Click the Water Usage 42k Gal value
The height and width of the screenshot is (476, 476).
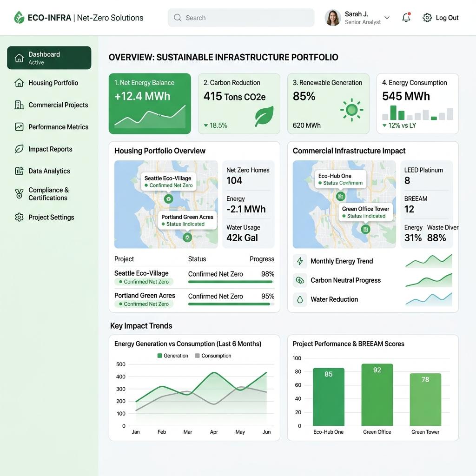(242, 238)
